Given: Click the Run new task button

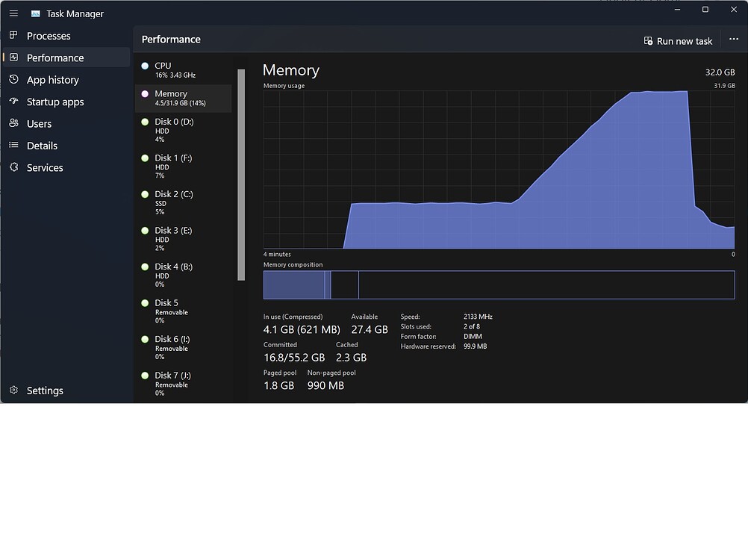Looking at the screenshot, I should coord(677,40).
